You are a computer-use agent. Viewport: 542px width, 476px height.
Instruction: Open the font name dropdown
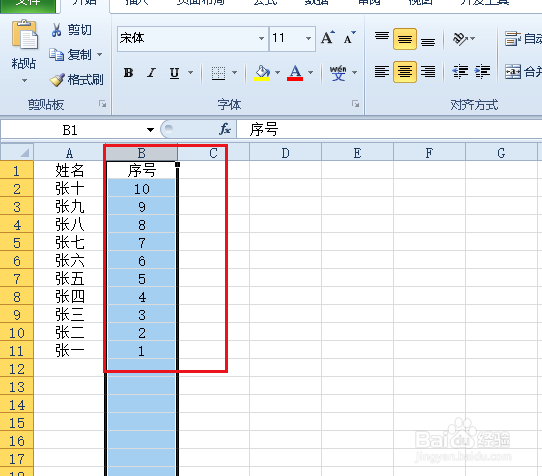click(x=261, y=38)
